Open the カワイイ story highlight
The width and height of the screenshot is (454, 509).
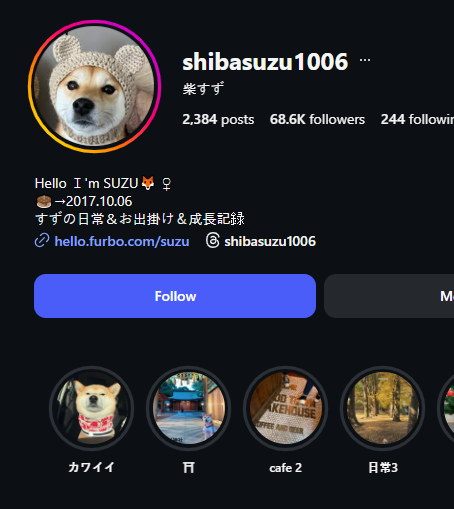[x=92, y=408]
